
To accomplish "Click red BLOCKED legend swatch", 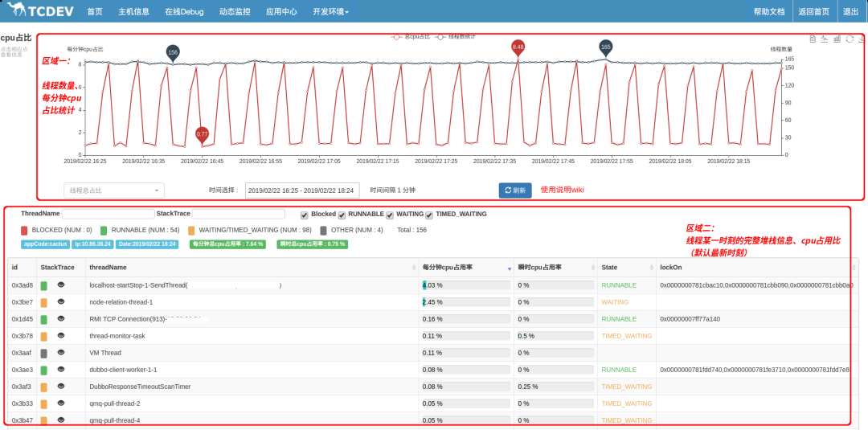I will click(24, 230).
